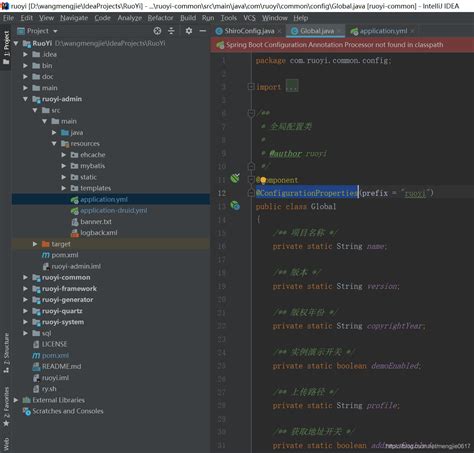Click the locate-in-project target icon
Image resolution: width=474 pixels, height=453 pixels.
coord(157,31)
